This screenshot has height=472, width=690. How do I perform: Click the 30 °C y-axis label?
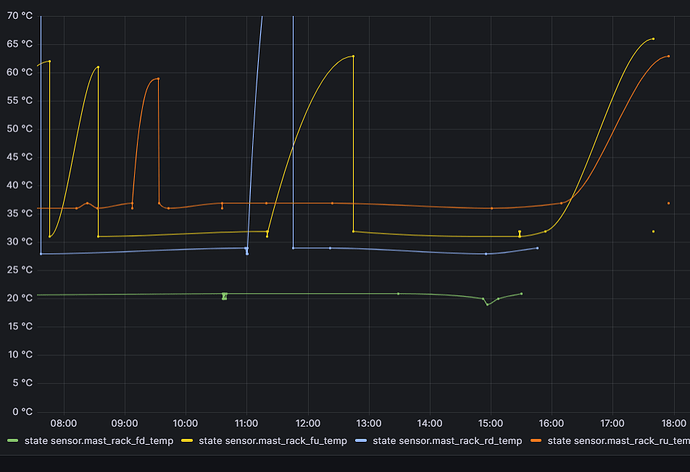(x=19, y=241)
